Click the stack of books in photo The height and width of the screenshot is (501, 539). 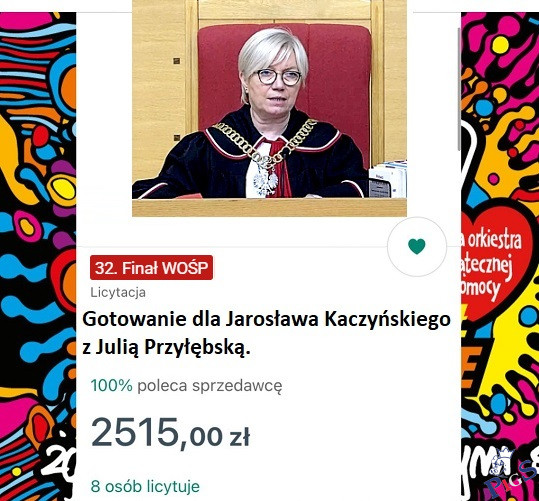pyautogui.click(x=388, y=179)
